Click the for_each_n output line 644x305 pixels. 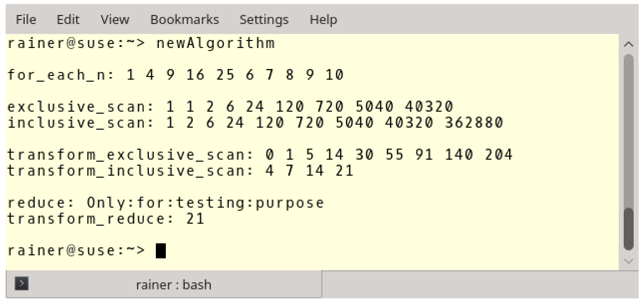(175, 75)
